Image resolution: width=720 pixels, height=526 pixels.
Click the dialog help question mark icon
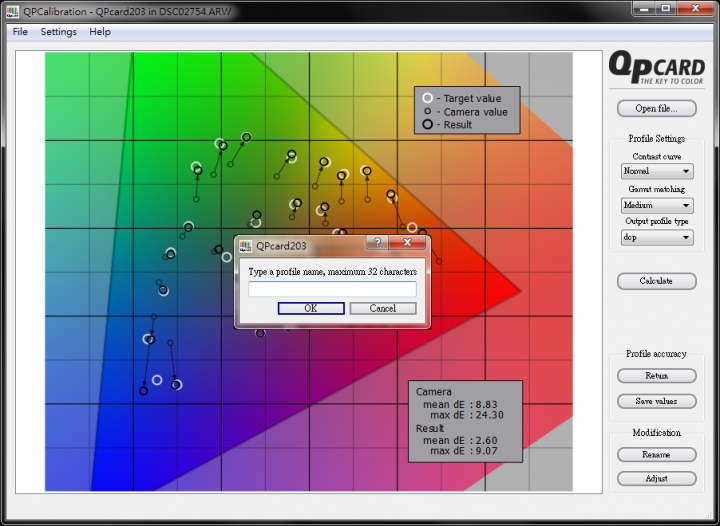click(377, 242)
